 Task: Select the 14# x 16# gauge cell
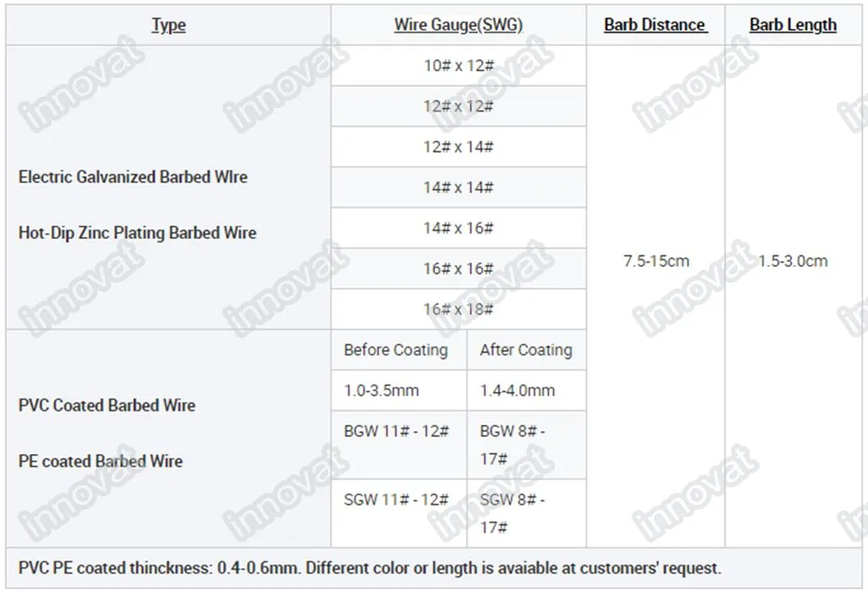point(458,228)
